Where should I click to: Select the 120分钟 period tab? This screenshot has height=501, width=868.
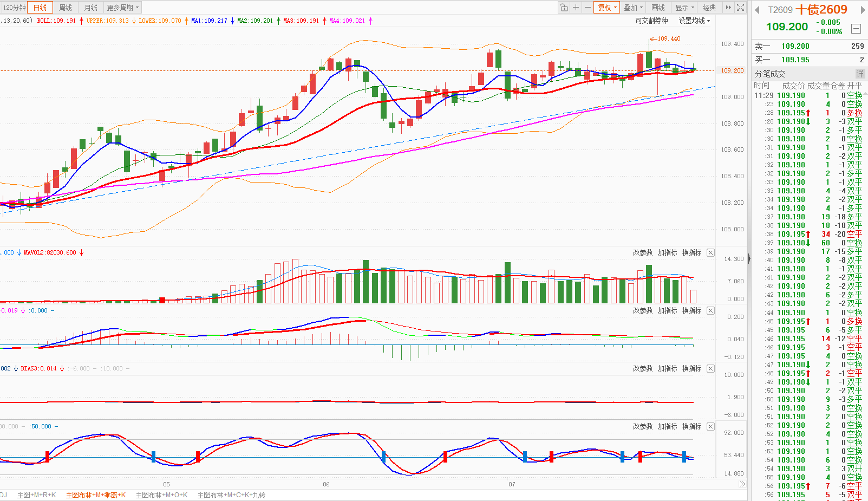pos(14,8)
